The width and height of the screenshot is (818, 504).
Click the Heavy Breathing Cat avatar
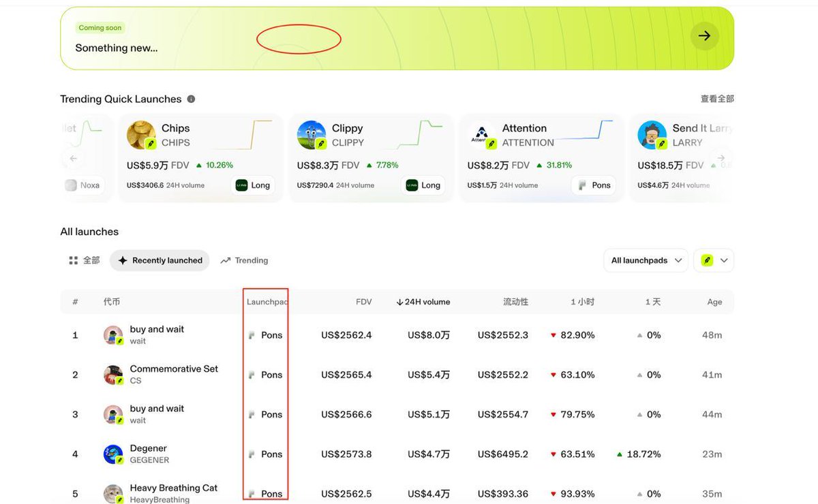click(x=113, y=494)
